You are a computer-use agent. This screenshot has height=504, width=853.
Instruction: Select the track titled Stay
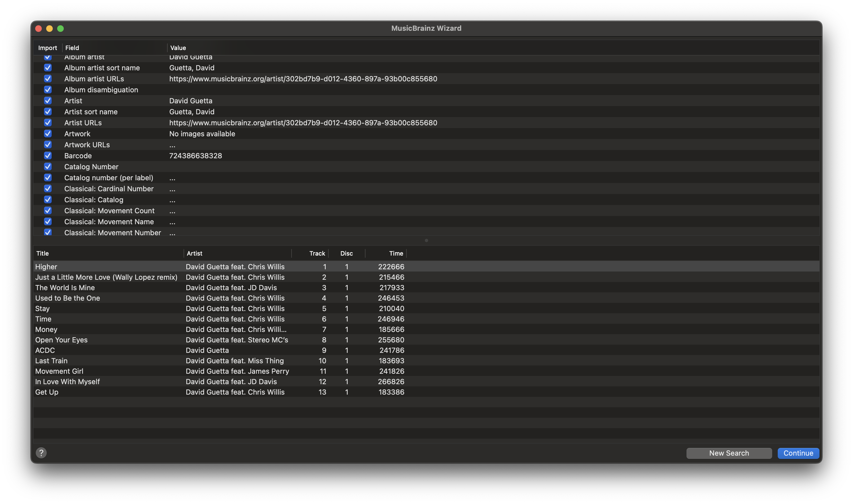(x=427, y=309)
